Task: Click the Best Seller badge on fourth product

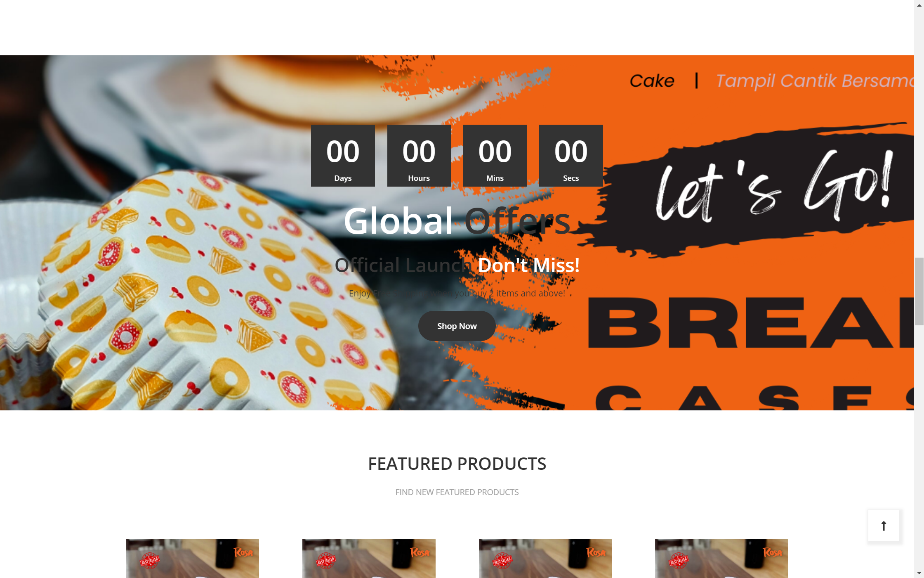Action: pyautogui.click(x=679, y=561)
